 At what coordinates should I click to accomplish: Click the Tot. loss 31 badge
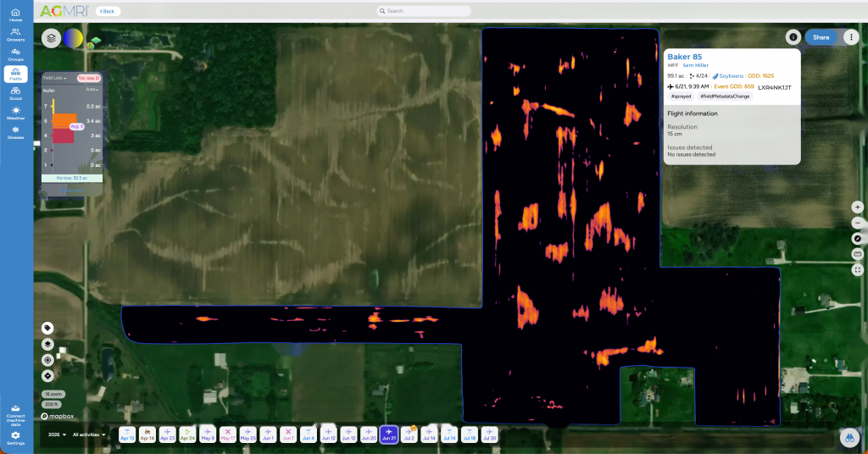[88, 78]
